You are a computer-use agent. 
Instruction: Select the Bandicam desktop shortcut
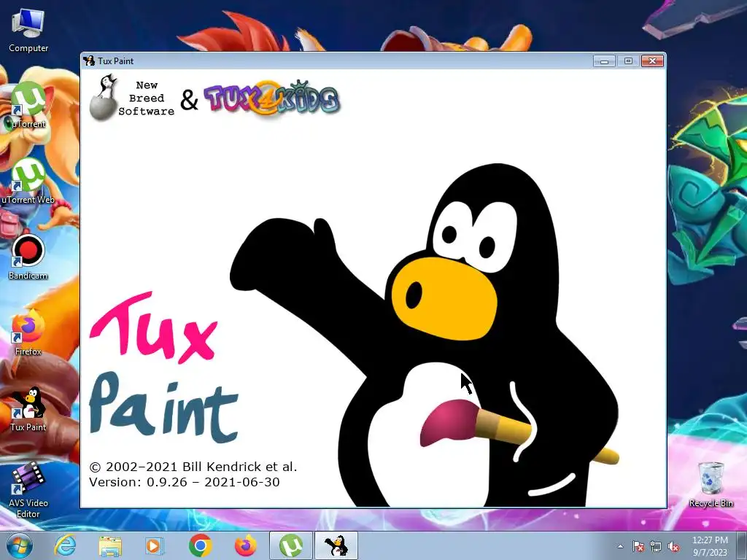(28, 257)
